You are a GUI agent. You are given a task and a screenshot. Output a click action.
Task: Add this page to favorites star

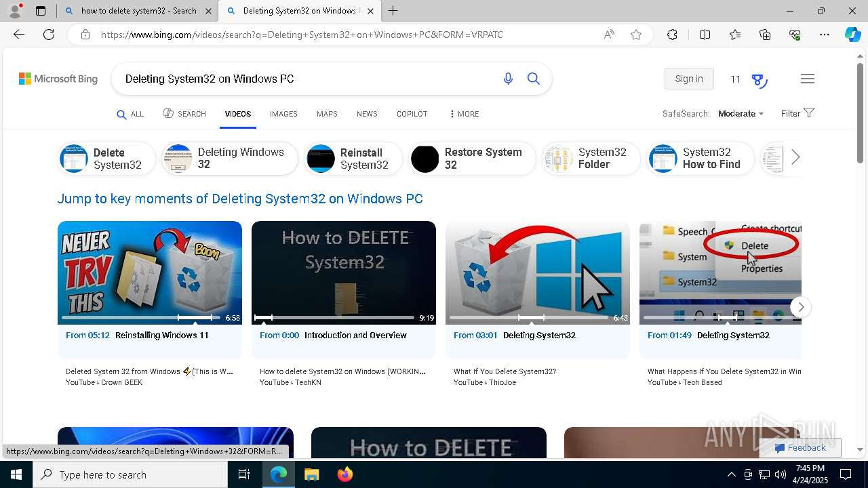636,35
